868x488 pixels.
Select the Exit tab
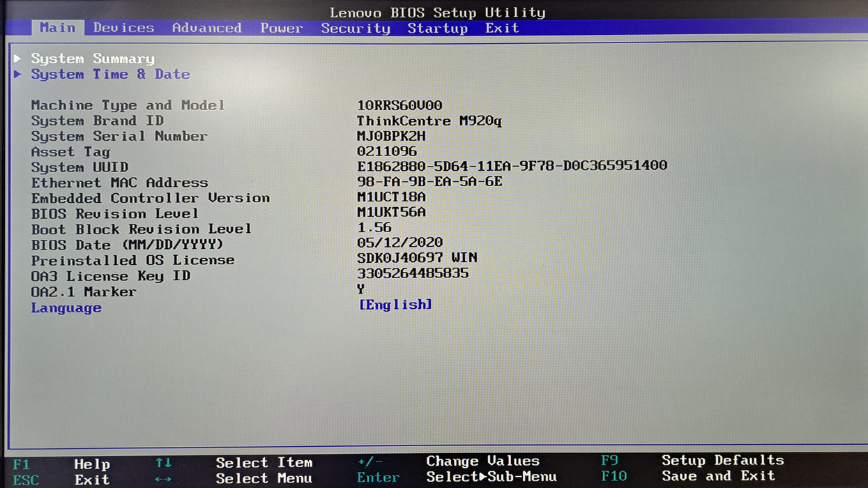[x=502, y=28]
